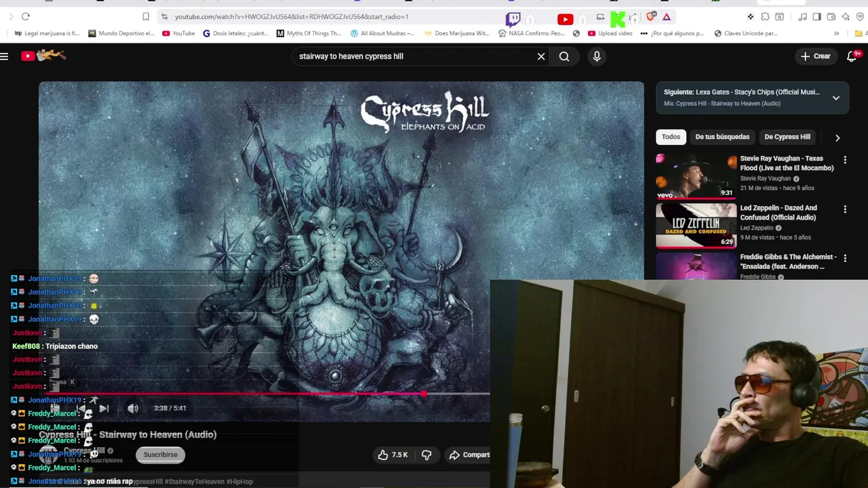Open Stevie Ray Vaughan Texas Flood title
The height and width of the screenshot is (488, 868).
787,163
